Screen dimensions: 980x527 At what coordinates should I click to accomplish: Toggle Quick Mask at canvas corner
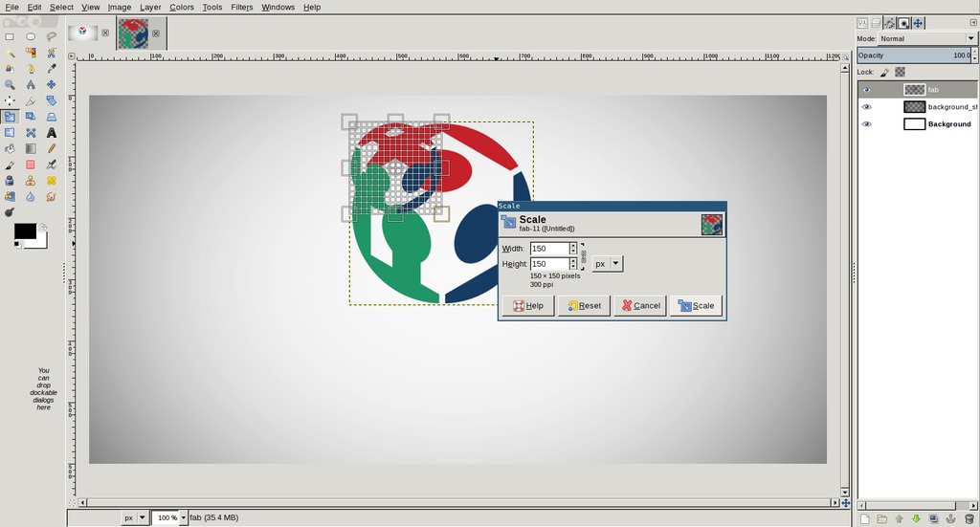pos(71,502)
